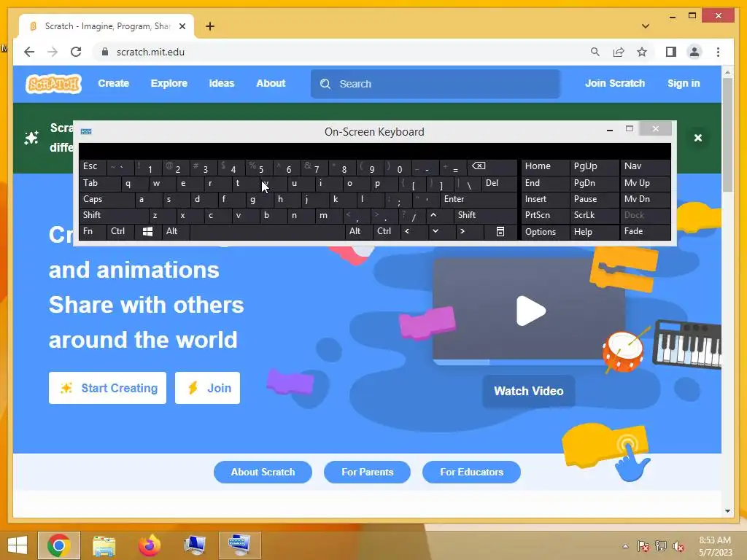
Task: Click the context menu key icon
Action: 500,231
